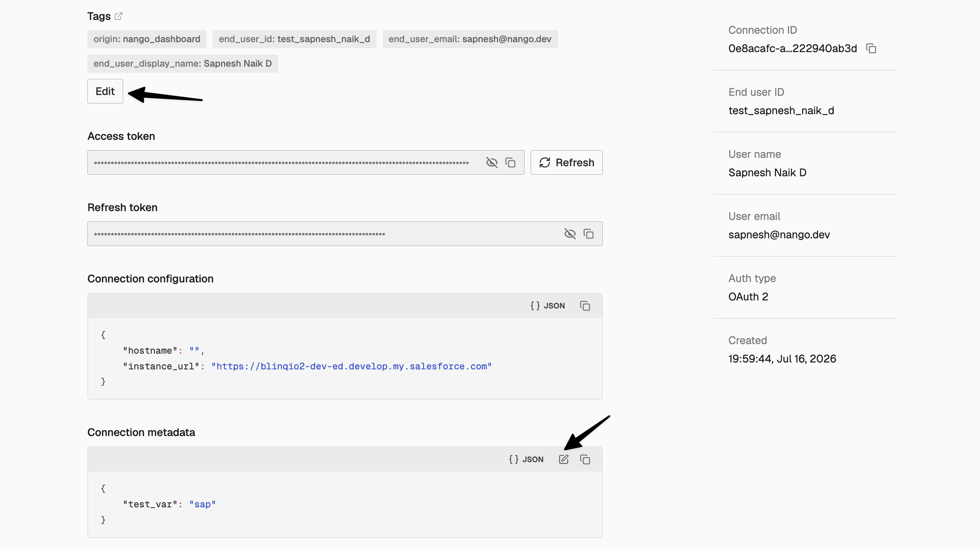Click the Access token heading
Viewport: 980px width, 551px height.
(x=121, y=136)
